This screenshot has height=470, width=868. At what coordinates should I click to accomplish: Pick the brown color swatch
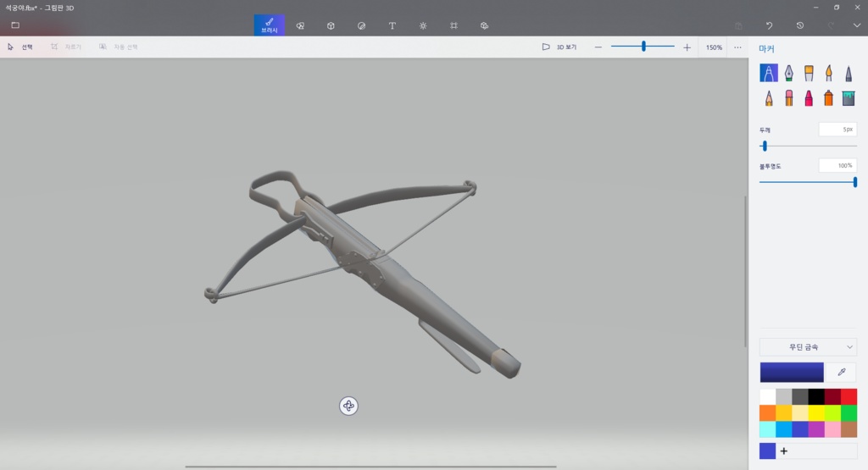coord(849,429)
